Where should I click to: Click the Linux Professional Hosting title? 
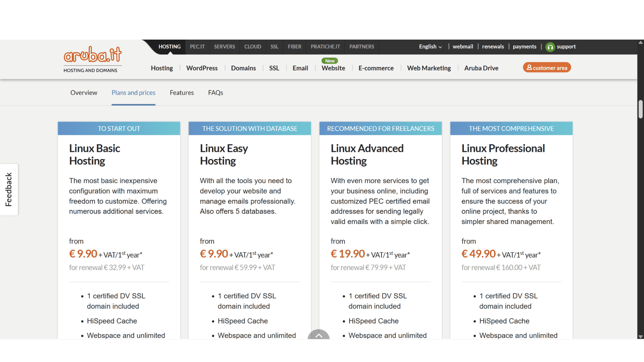(x=503, y=154)
